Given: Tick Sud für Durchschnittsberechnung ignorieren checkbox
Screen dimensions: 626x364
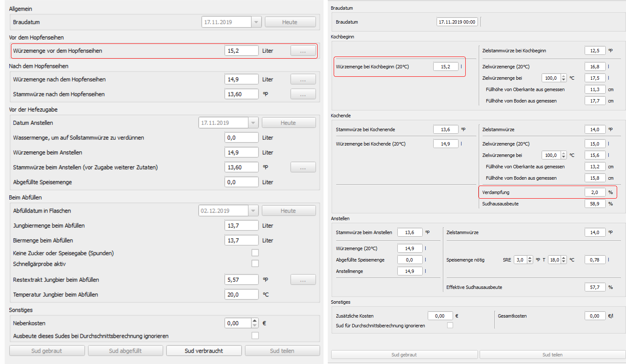Looking at the screenshot, I should pos(450,325).
